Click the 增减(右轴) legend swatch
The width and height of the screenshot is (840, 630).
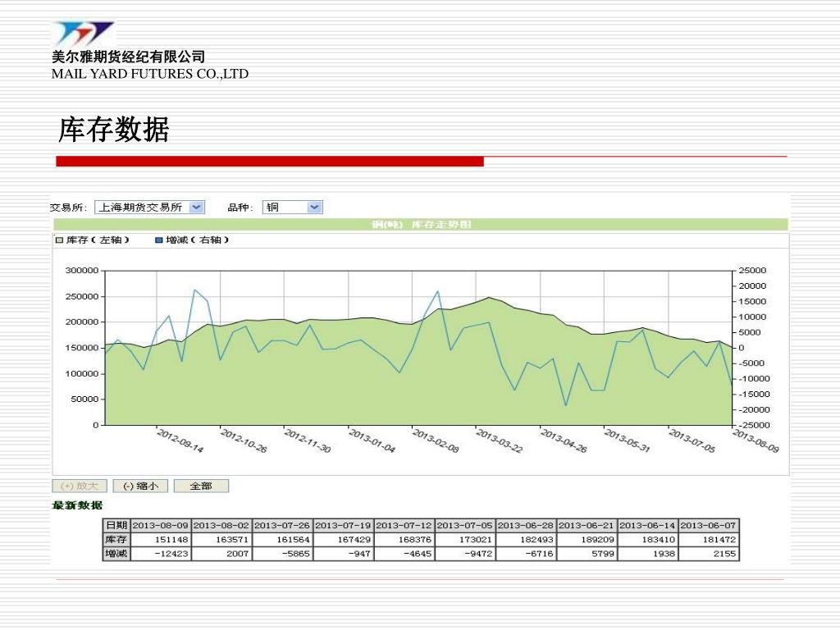coord(158,240)
